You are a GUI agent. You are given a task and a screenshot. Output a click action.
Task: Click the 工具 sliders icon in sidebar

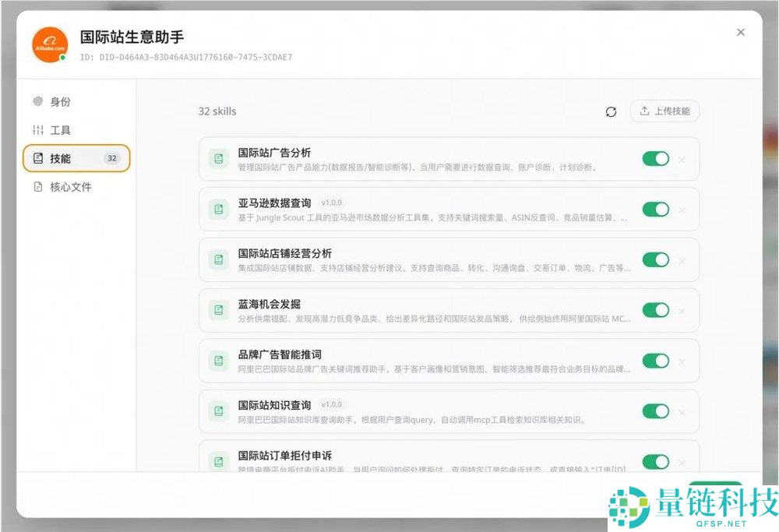tap(37, 129)
